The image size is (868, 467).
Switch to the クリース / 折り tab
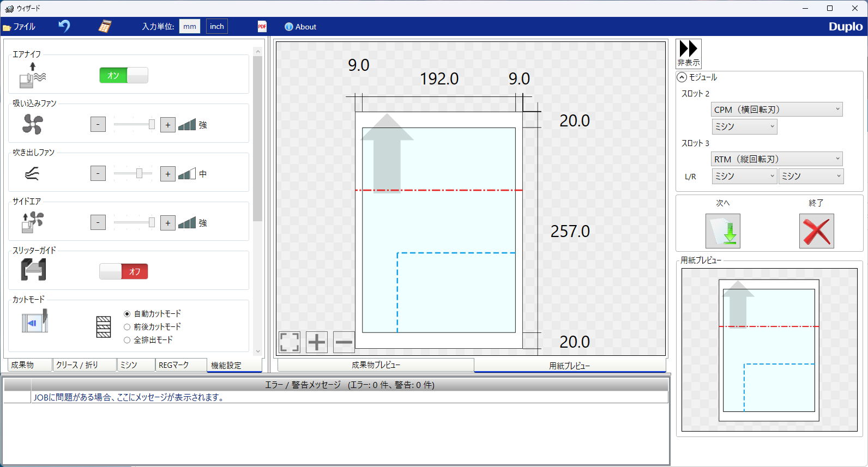tap(85, 365)
